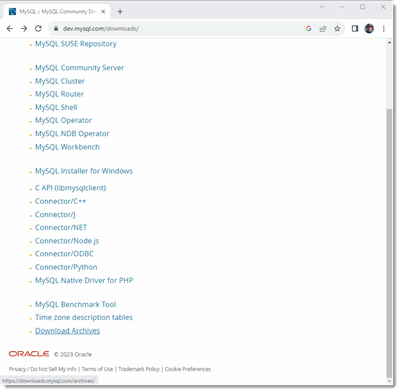Bookmark this page with the star icon
This screenshot has width=400, height=392.
pos(337,29)
